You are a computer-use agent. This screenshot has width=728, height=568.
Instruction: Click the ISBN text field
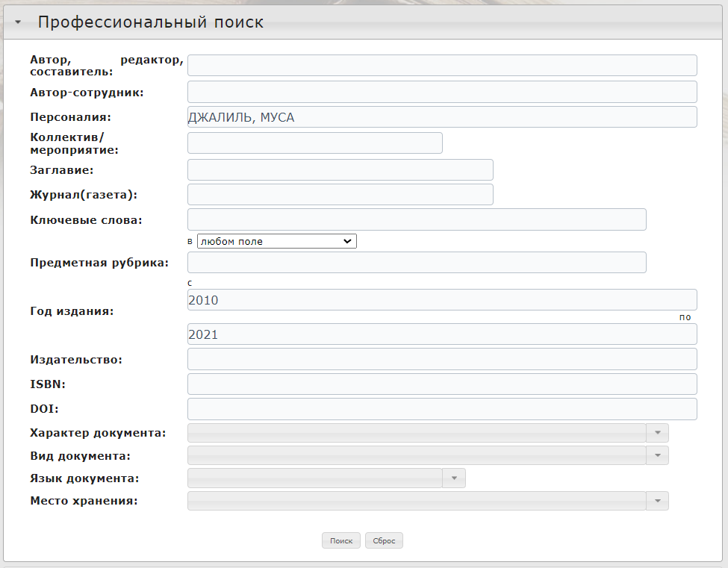coord(442,384)
